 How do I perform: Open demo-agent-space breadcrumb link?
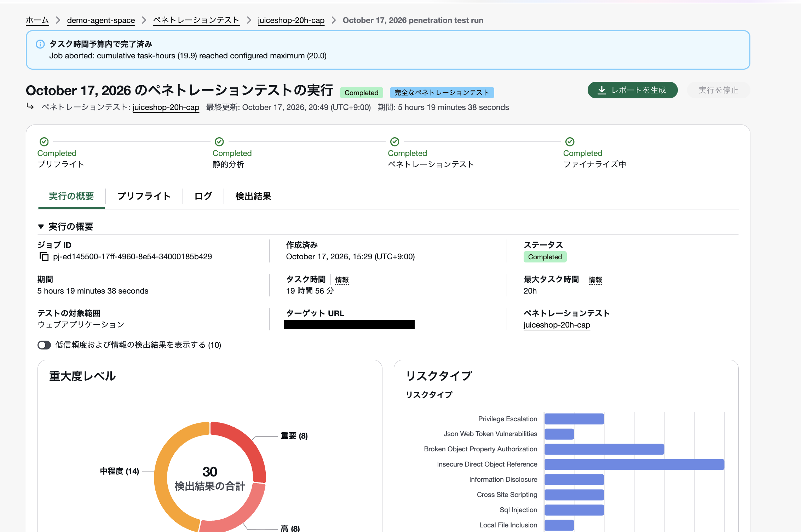coord(101,20)
